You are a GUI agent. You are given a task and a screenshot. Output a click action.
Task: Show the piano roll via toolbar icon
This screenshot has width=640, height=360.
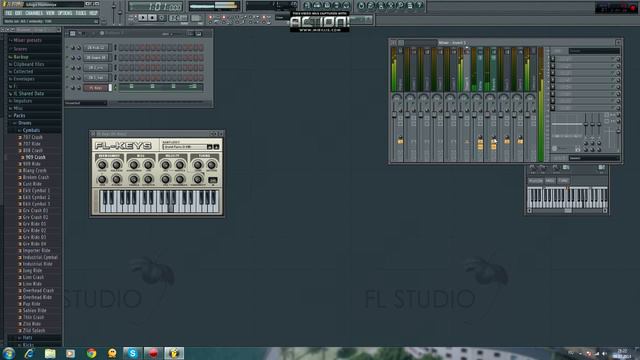coord(327,5)
